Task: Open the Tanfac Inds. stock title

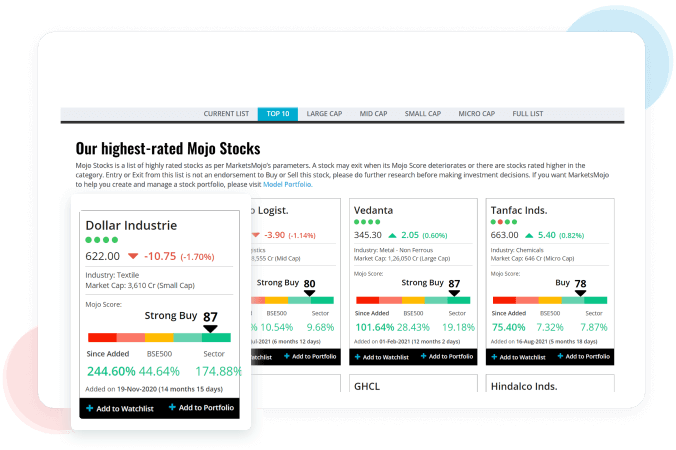Action: [x=519, y=210]
